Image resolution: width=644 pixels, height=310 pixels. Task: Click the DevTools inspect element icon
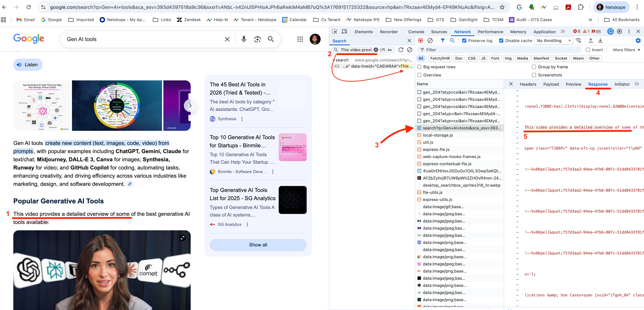[x=334, y=32]
